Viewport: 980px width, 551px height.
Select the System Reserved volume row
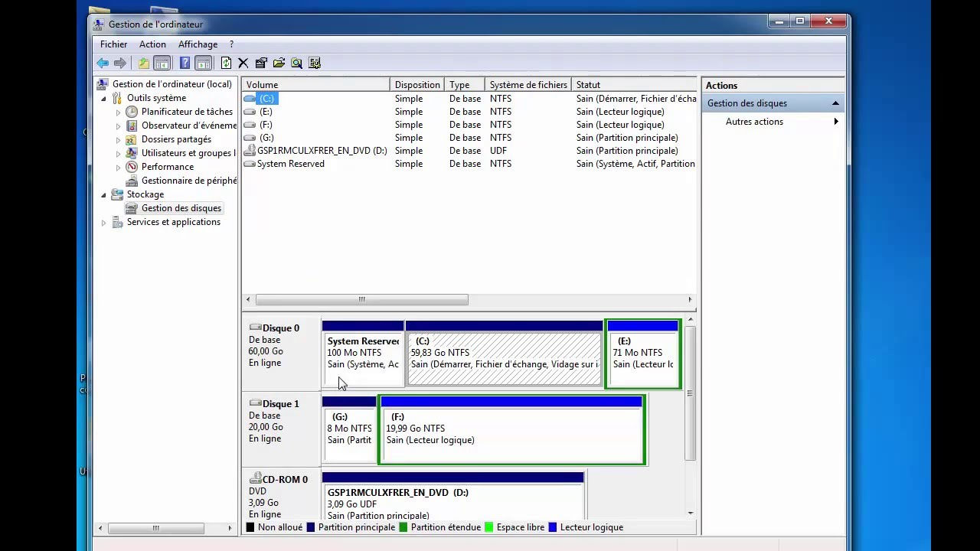coord(469,164)
